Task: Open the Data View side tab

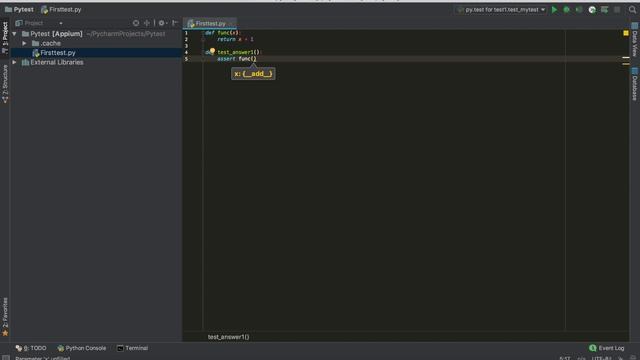Action: [x=635, y=40]
